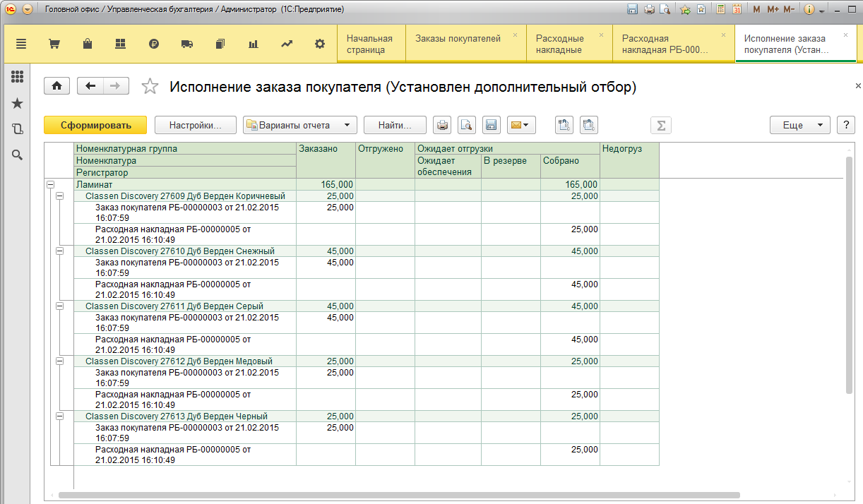Image resolution: width=863 pixels, height=504 pixels.
Task: Open the shopping cart section
Action: [54, 44]
